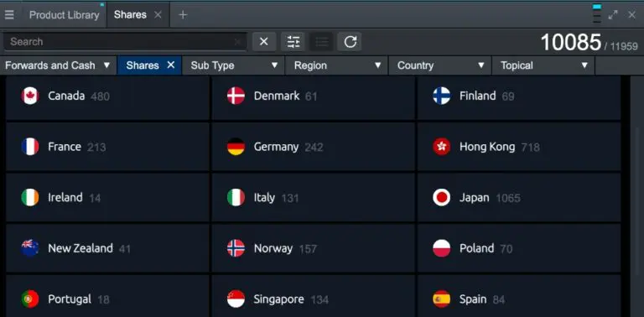Click the Japan flag icon
This screenshot has height=317, width=644.
coord(442,198)
